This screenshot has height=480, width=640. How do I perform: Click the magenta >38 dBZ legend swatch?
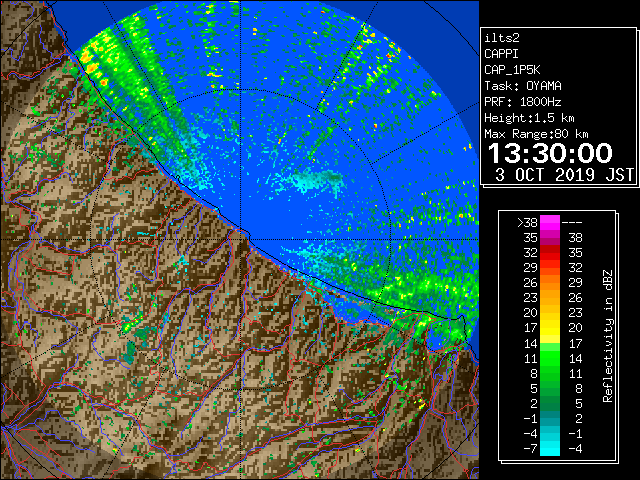pyautogui.click(x=550, y=222)
